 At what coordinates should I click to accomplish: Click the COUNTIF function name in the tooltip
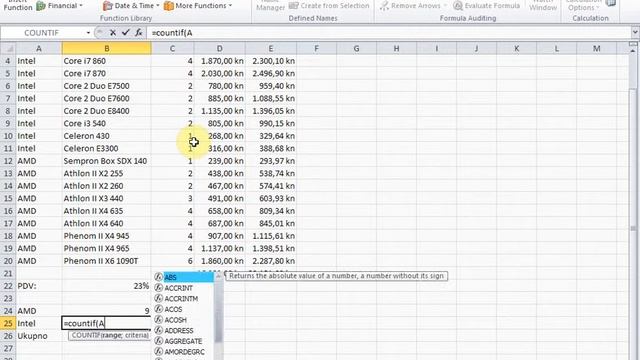86,335
